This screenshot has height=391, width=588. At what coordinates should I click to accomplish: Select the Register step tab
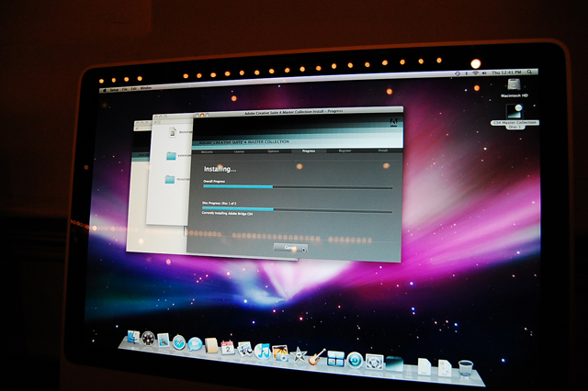[345, 150]
